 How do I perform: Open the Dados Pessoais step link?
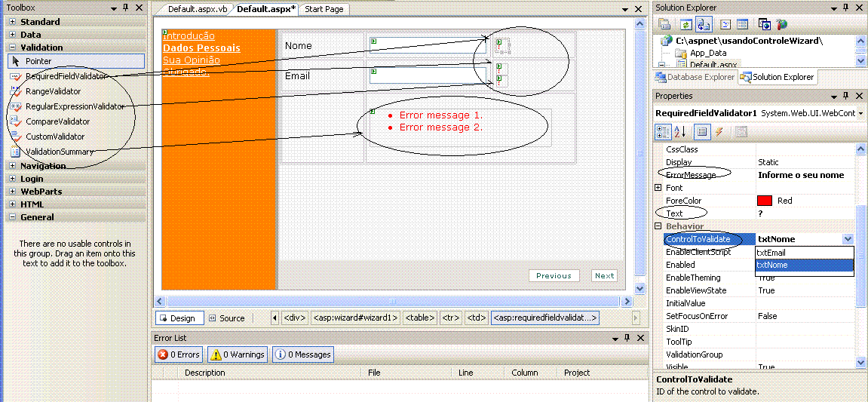coord(201,48)
